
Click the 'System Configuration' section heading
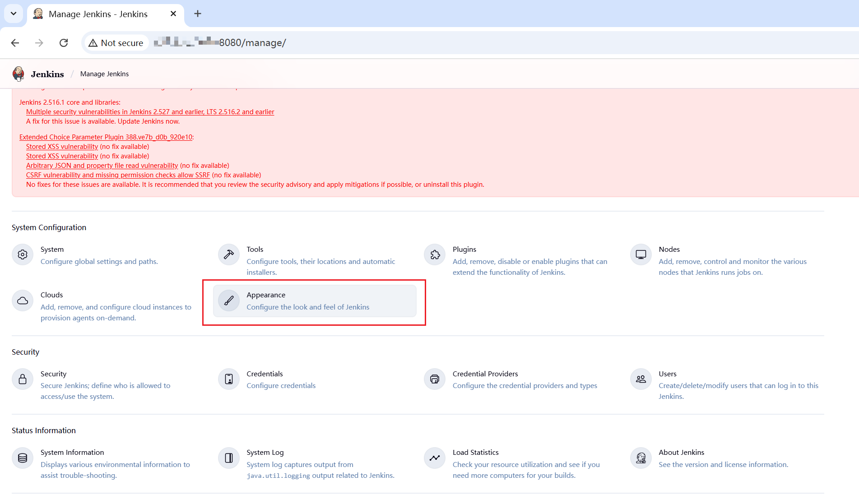(49, 227)
